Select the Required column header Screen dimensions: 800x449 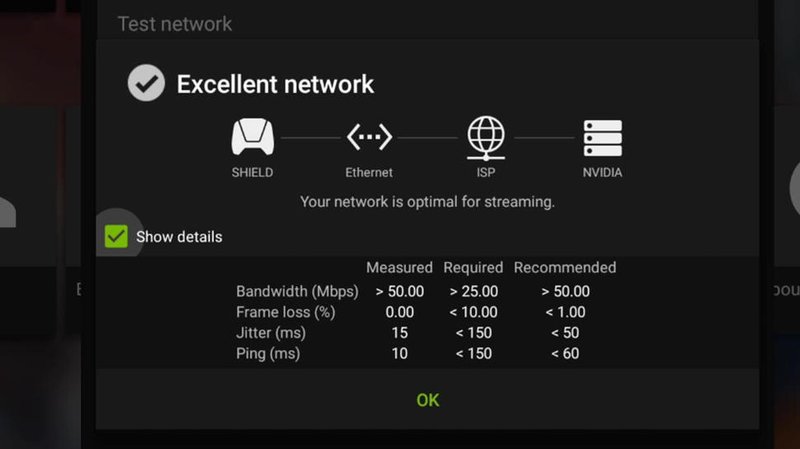(x=473, y=267)
